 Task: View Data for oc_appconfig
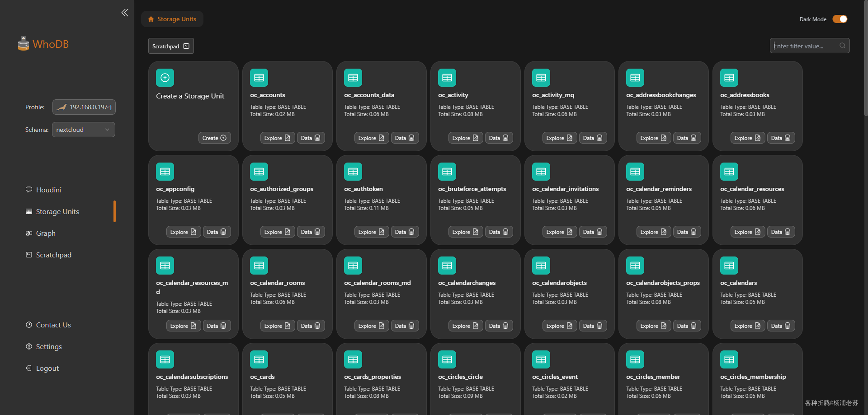[x=217, y=232]
